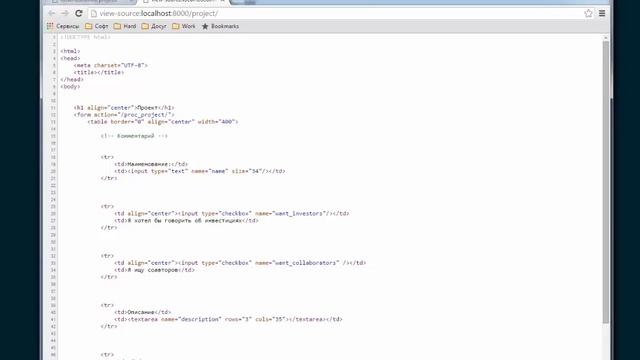Viewport: 640px width, 360px height.
Task: Click the vertical scrollbar thumb
Action: tap(606, 182)
